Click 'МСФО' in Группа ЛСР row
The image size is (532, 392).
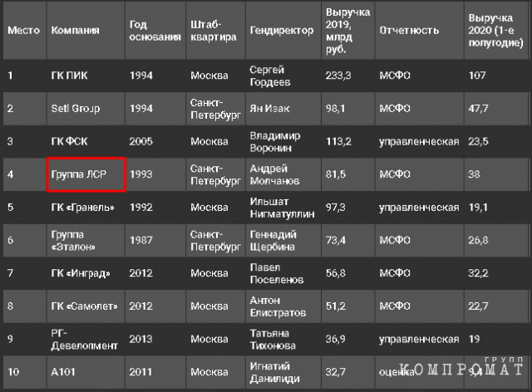coord(395,174)
